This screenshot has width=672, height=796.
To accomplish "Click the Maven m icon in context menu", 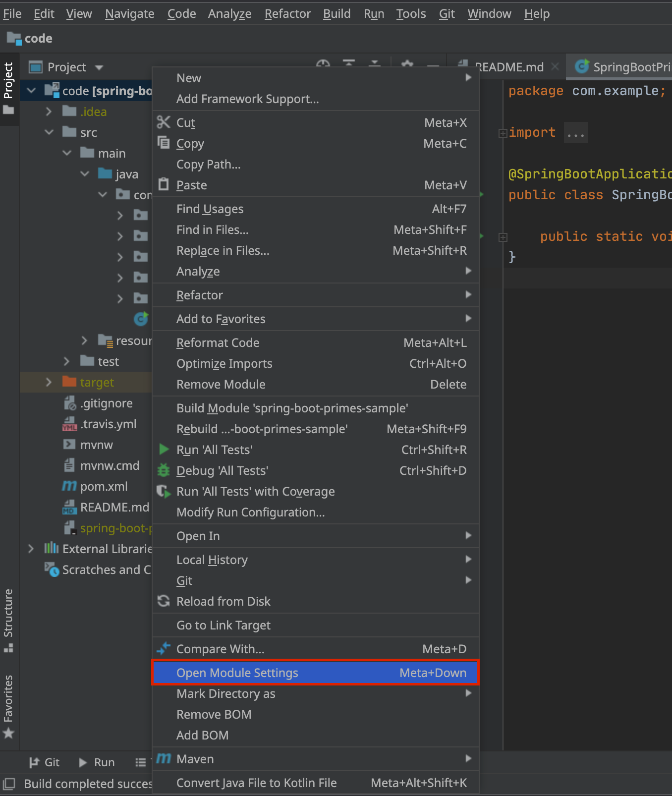I will [164, 758].
